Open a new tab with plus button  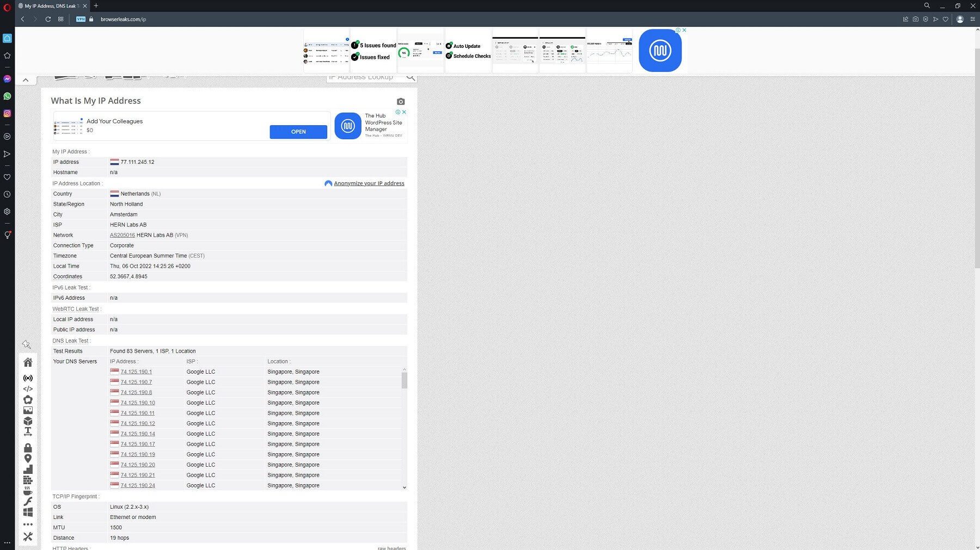pos(96,5)
